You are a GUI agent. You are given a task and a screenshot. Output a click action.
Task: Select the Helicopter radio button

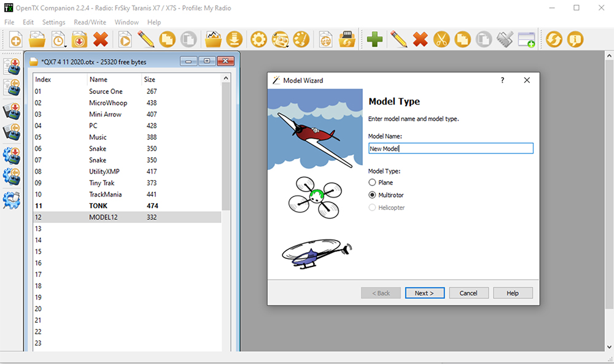coord(372,207)
